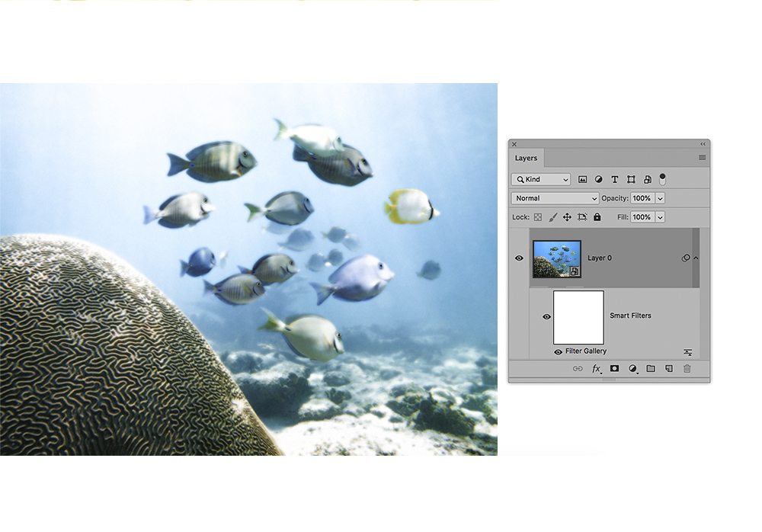The height and width of the screenshot is (532, 762).
Task: Select the Layers tab
Action: (526, 158)
